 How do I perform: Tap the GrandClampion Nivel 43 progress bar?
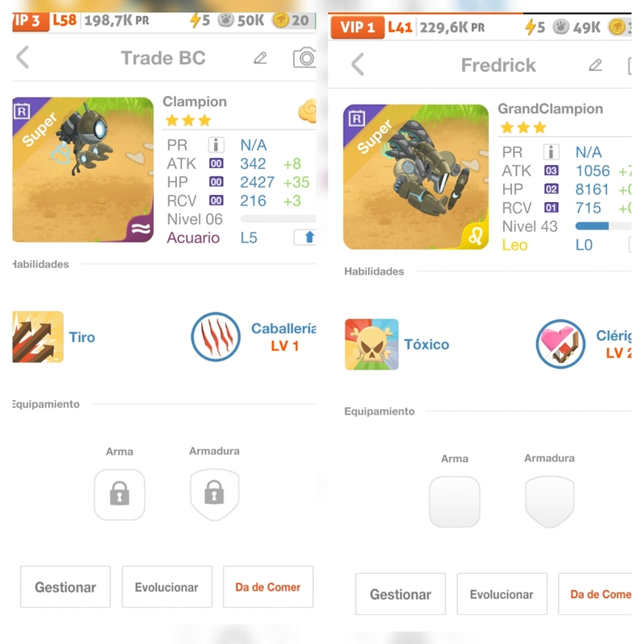tap(603, 226)
